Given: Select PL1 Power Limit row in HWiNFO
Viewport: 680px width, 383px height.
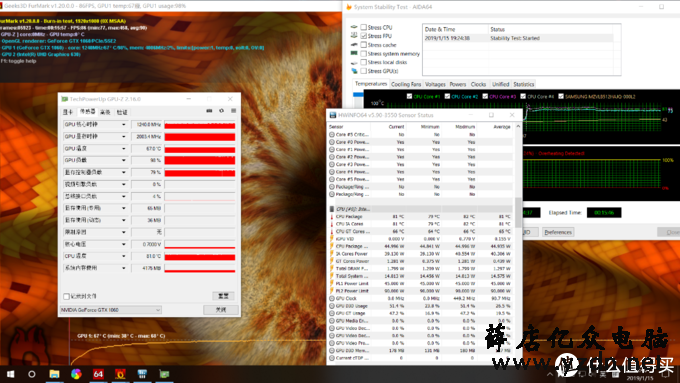Looking at the screenshot, I should [x=421, y=283].
